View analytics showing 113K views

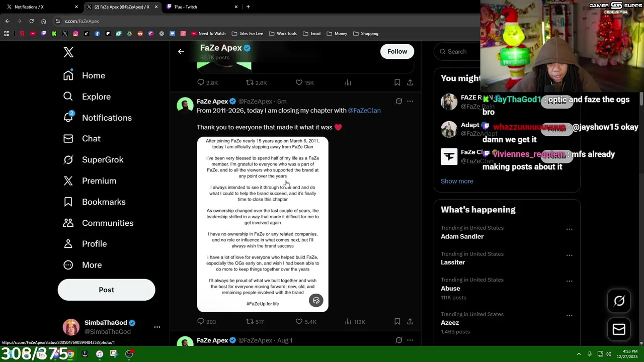pyautogui.click(x=355, y=321)
